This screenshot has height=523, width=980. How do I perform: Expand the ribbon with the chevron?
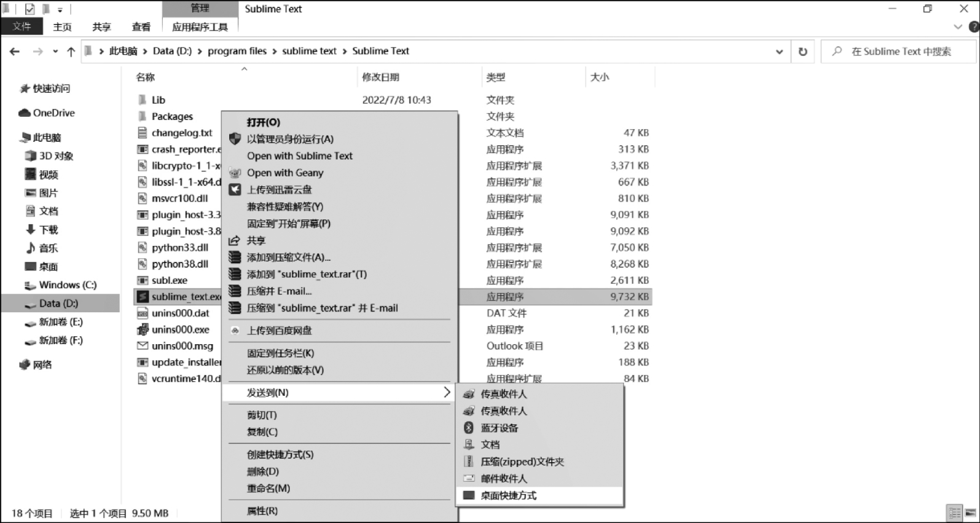pyautogui.click(x=957, y=27)
